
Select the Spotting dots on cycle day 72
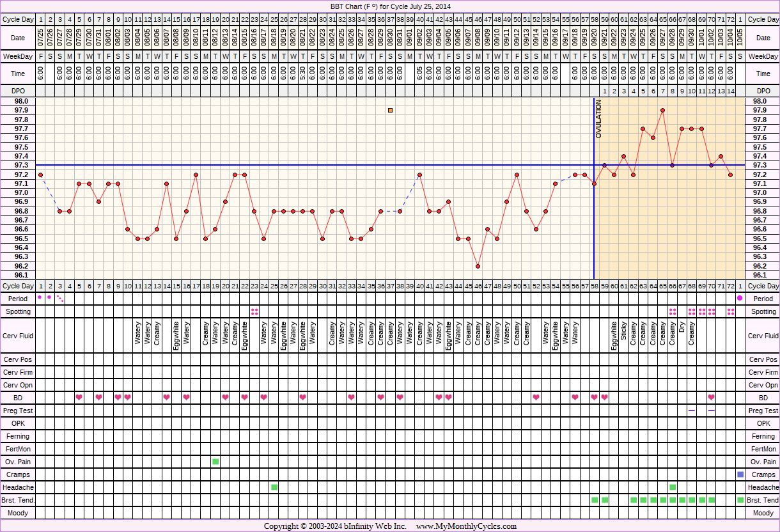730,311
